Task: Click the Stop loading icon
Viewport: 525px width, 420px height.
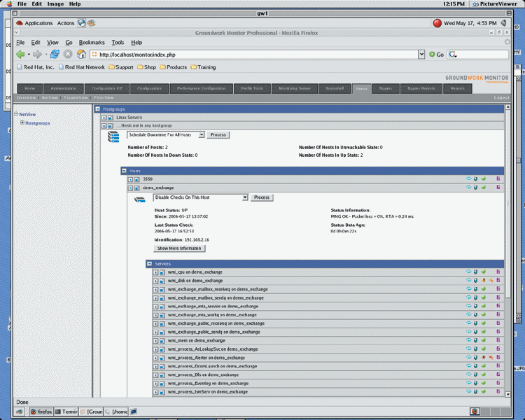Action: click(x=68, y=55)
